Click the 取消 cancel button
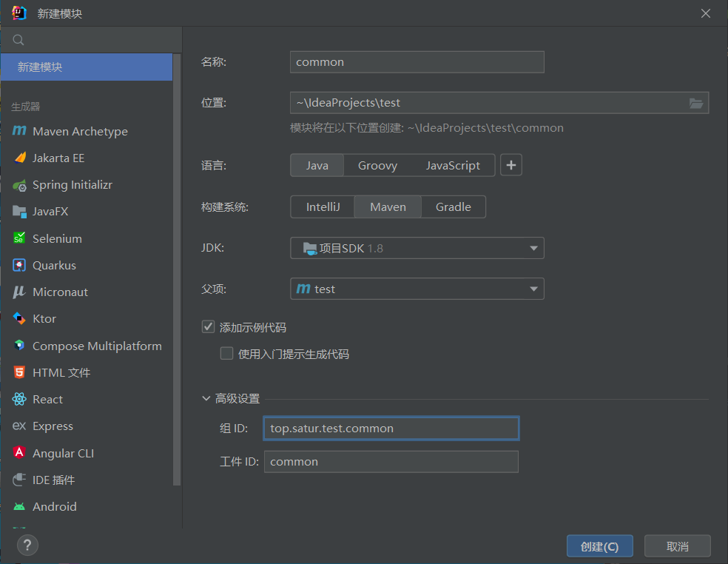Viewport: 728px width, 564px height. coord(678,546)
